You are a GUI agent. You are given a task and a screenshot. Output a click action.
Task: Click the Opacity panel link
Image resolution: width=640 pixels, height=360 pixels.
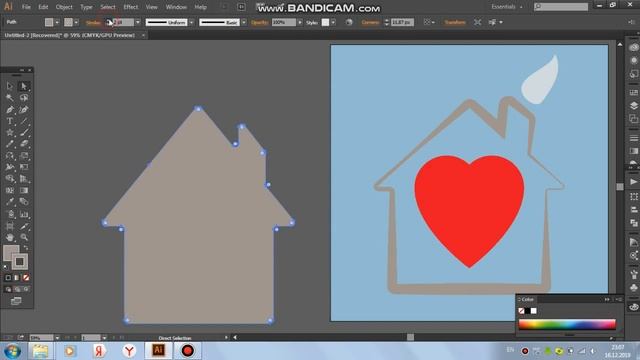260,22
